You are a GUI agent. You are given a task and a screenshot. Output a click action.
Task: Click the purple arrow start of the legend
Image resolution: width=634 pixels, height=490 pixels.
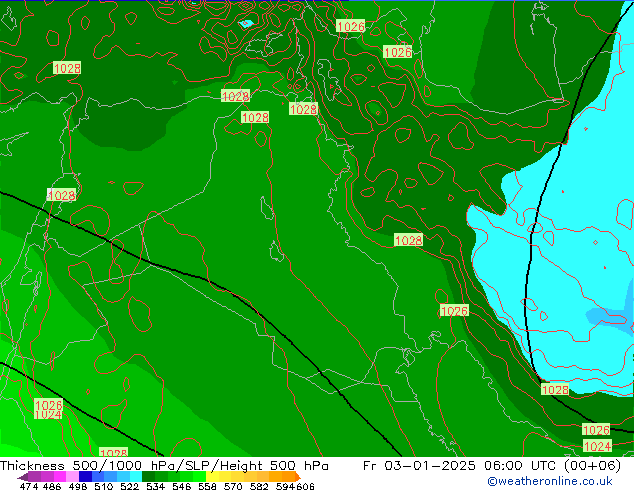pos(22,477)
